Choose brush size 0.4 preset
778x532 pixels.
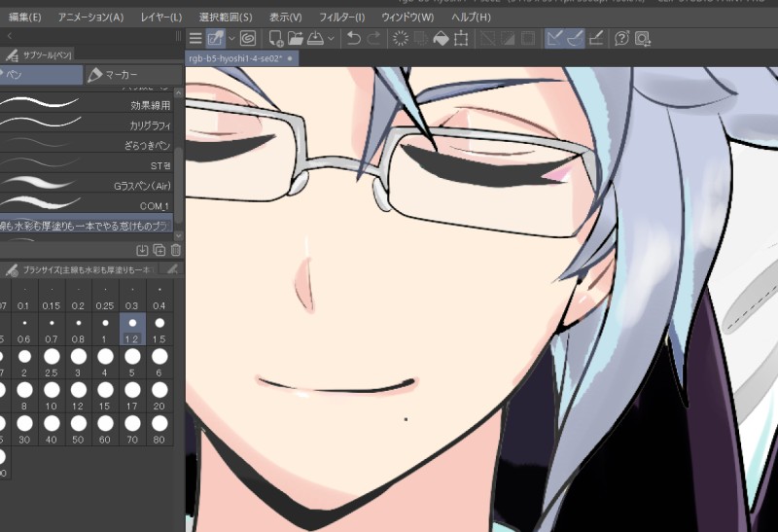[159, 297]
